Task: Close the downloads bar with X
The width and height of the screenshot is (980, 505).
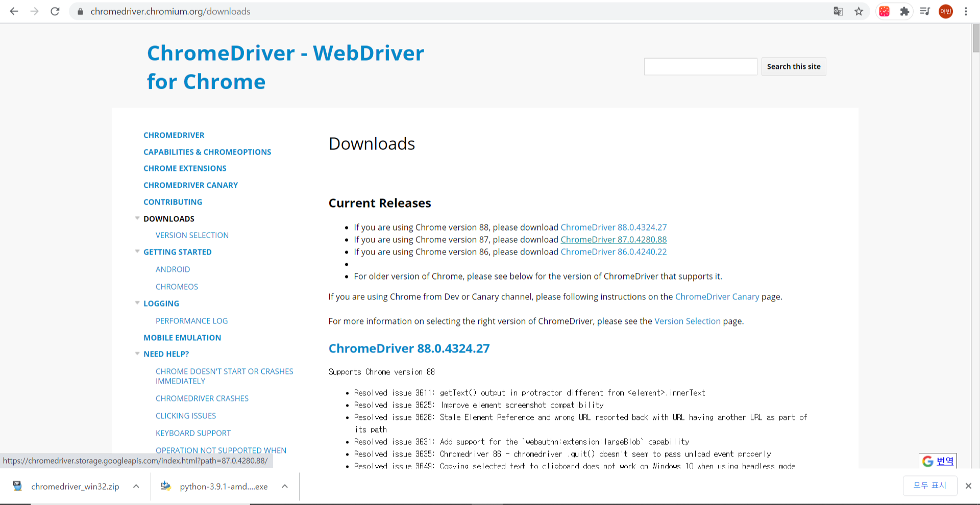Action: click(968, 486)
